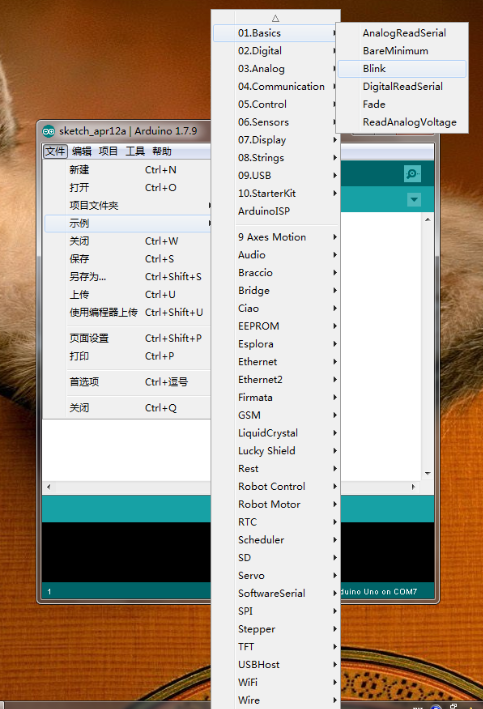
Task: Expand the 09.USB submenu
Action: click(275, 175)
